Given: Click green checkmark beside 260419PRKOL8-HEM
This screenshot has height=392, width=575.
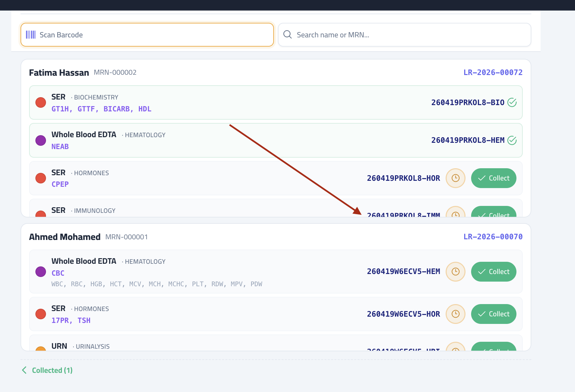Looking at the screenshot, I should (x=512, y=140).
